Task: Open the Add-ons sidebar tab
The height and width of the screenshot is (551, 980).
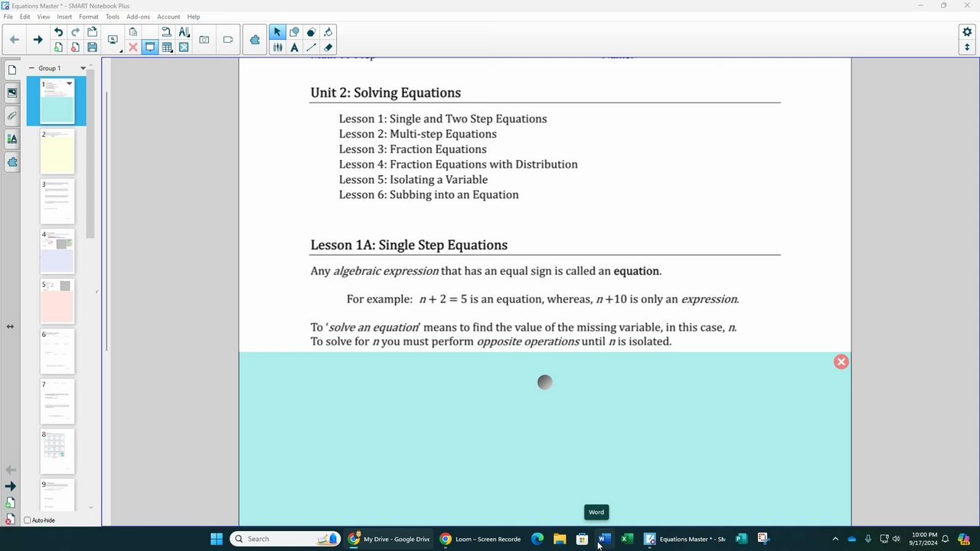Action: (12, 161)
